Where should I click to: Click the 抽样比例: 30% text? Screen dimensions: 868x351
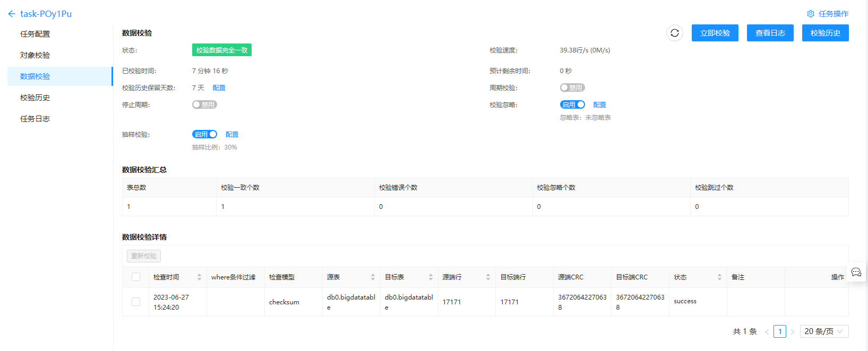214,147
